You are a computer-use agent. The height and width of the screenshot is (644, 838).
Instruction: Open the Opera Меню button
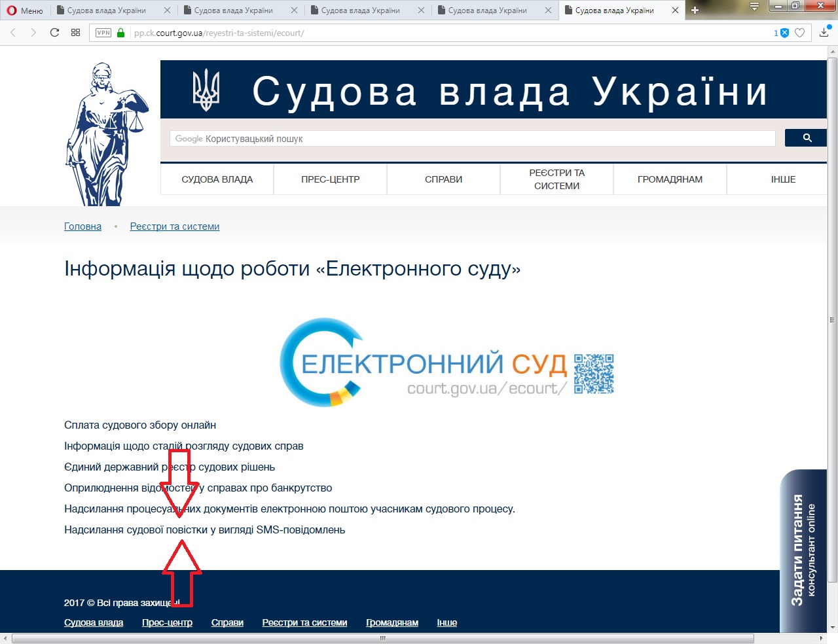click(25, 10)
